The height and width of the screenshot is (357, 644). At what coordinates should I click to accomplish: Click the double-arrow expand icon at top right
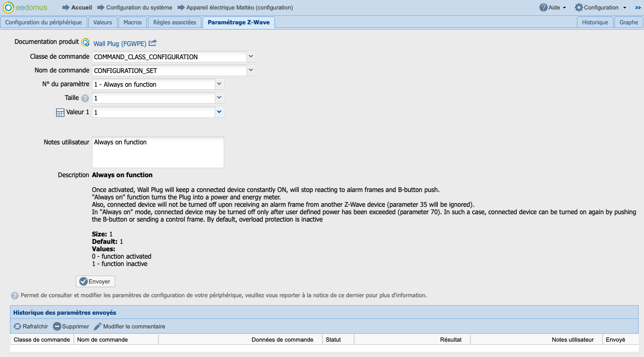(x=638, y=7)
